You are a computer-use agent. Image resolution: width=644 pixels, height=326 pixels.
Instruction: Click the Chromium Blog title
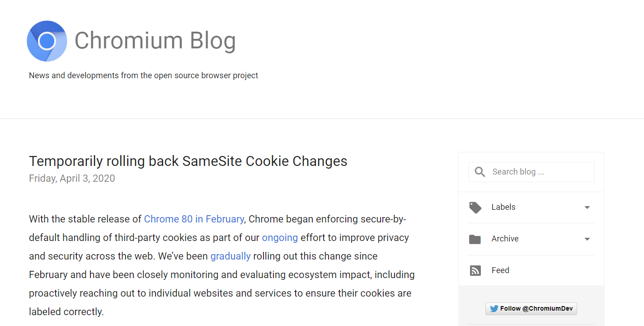155,41
